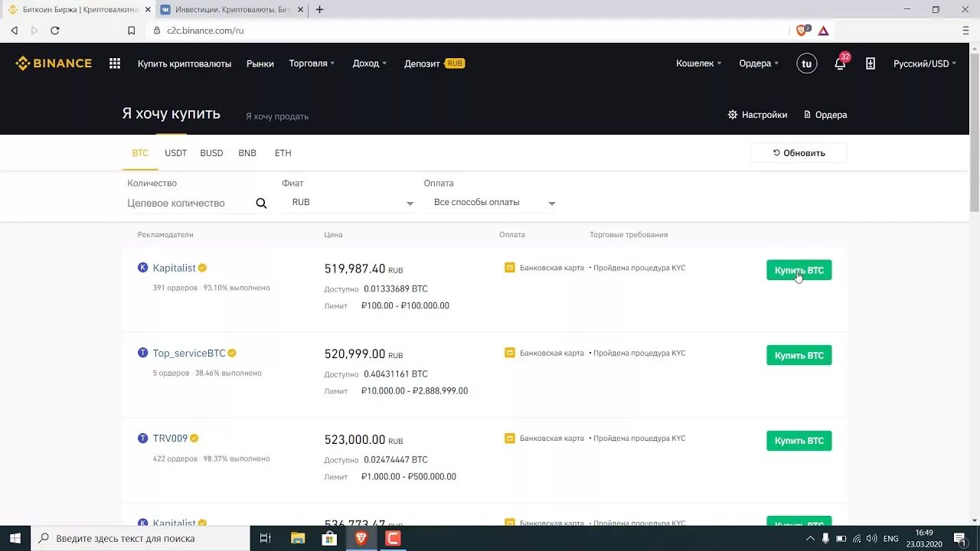This screenshot has width=980, height=551.
Task: Expand the Ордера header dropdown
Action: [x=759, y=64]
